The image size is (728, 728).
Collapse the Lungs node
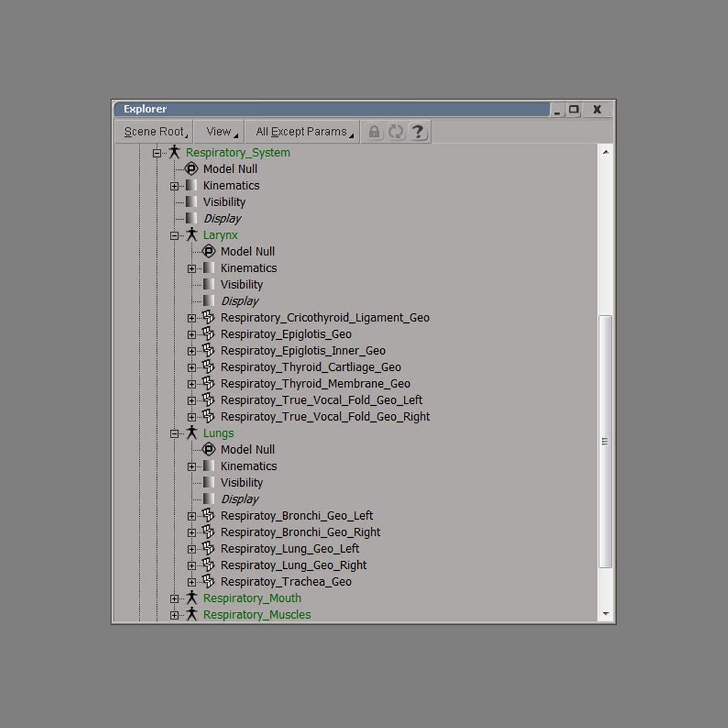point(174,433)
